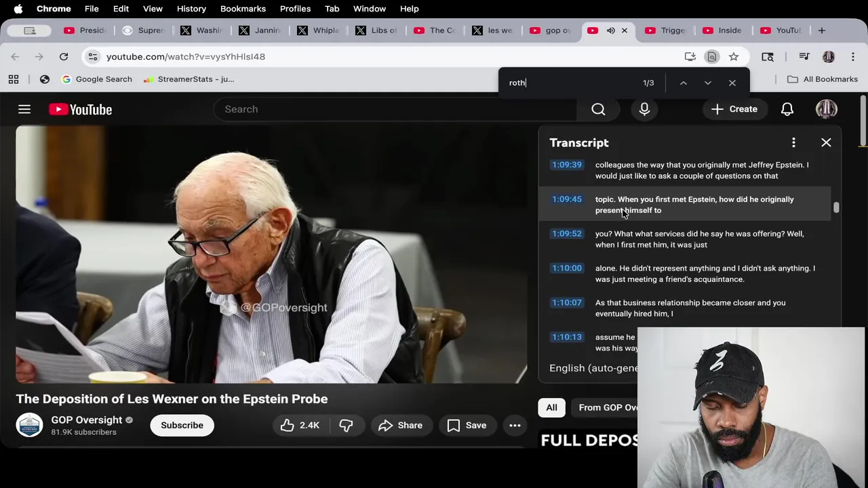Jump to transcript timestamp 1:09:52
This screenshot has width=868, height=488.
[x=567, y=234]
